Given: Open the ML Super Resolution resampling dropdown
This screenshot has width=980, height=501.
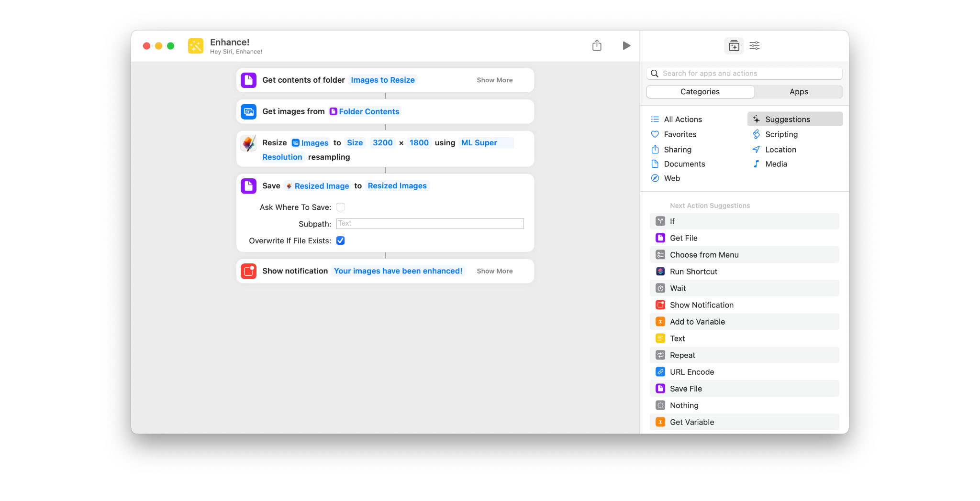Looking at the screenshot, I should [x=479, y=143].
